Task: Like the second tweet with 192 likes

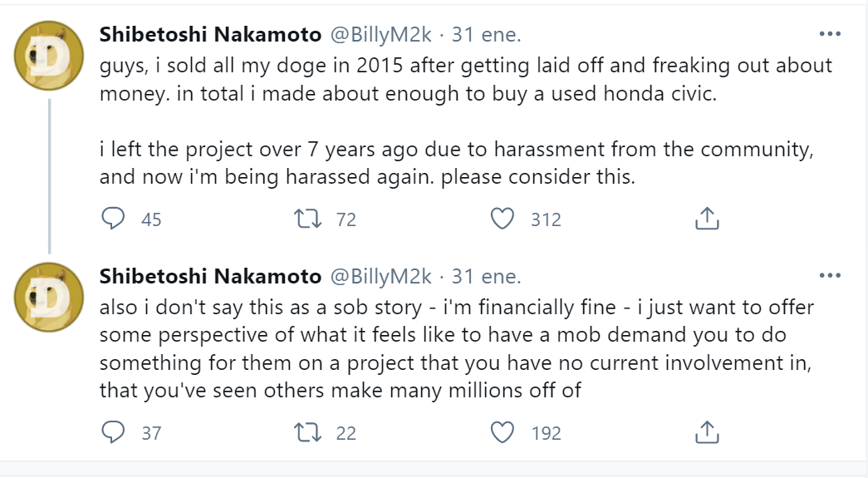Action: tap(502, 432)
